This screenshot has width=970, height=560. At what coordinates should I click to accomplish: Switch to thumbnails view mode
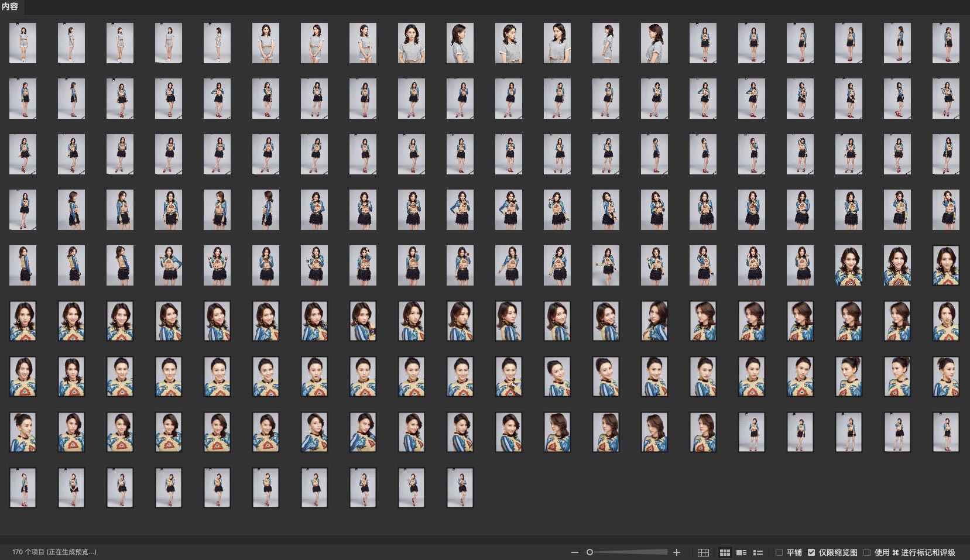[x=725, y=552]
